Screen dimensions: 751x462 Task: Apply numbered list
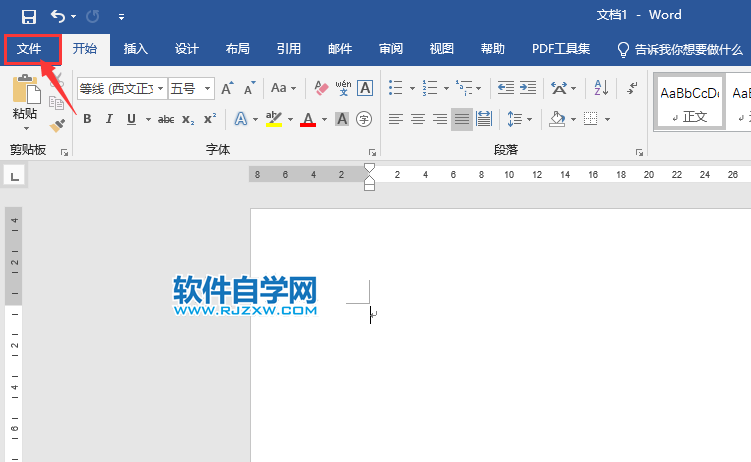[x=430, y=88]
